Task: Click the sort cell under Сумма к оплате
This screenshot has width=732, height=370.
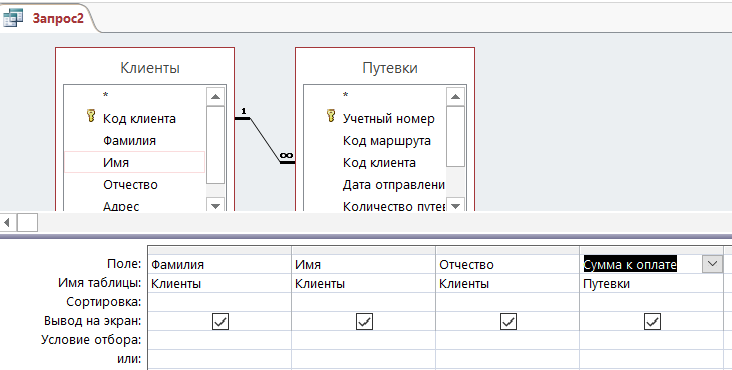Action: pyautogui.click(x=652, y=302)
